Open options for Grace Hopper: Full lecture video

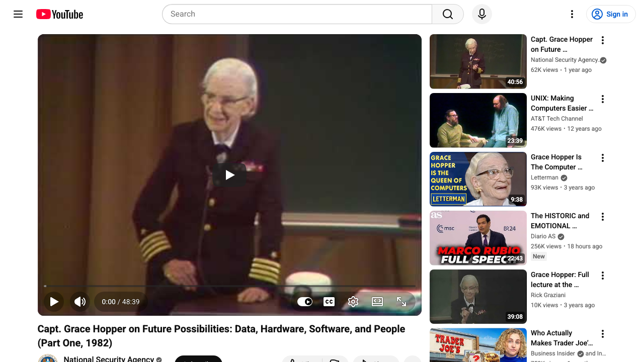(x=603, y=276)
